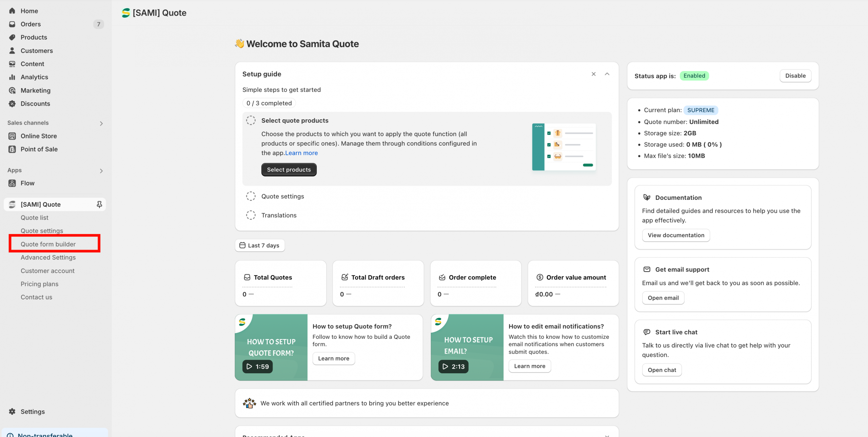Click the Start live chat bubble icon
868x437 pixels.
coord(647,332)
